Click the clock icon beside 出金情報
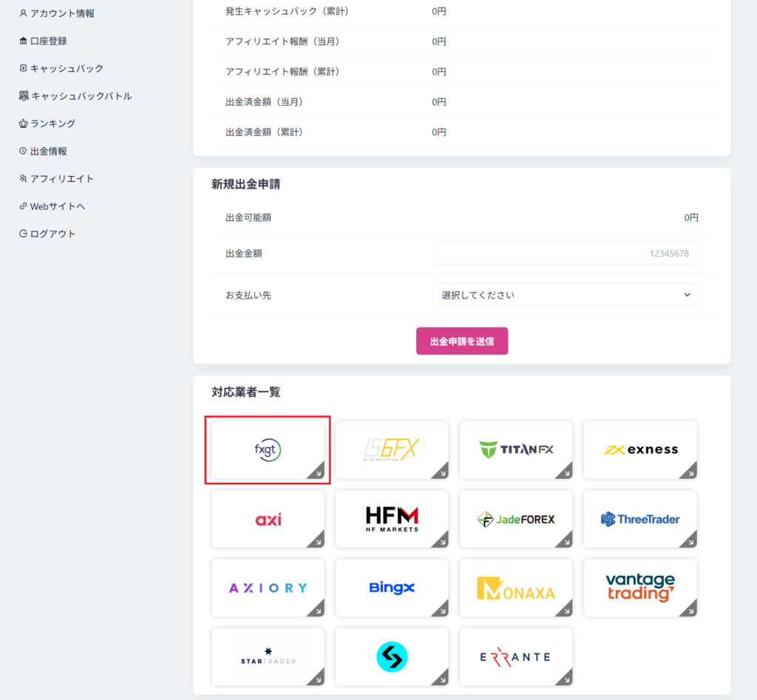The image size is (757, 700). (x=23, y=151)
